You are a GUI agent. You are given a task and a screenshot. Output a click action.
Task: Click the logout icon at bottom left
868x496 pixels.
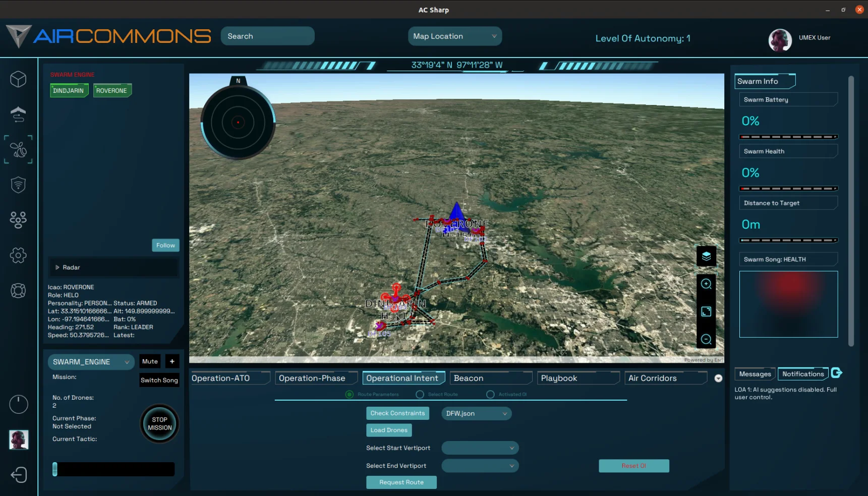click(19, 475)
